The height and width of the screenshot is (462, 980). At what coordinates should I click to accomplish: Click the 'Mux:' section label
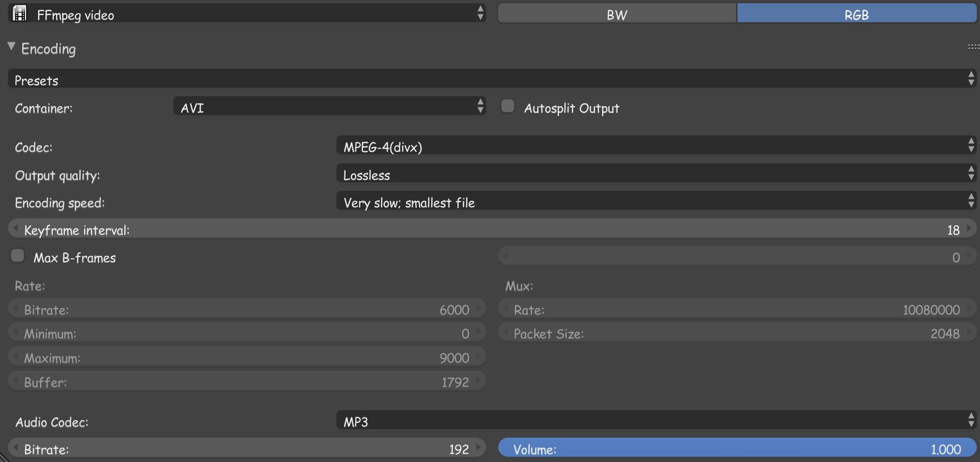tap(519, 286)
